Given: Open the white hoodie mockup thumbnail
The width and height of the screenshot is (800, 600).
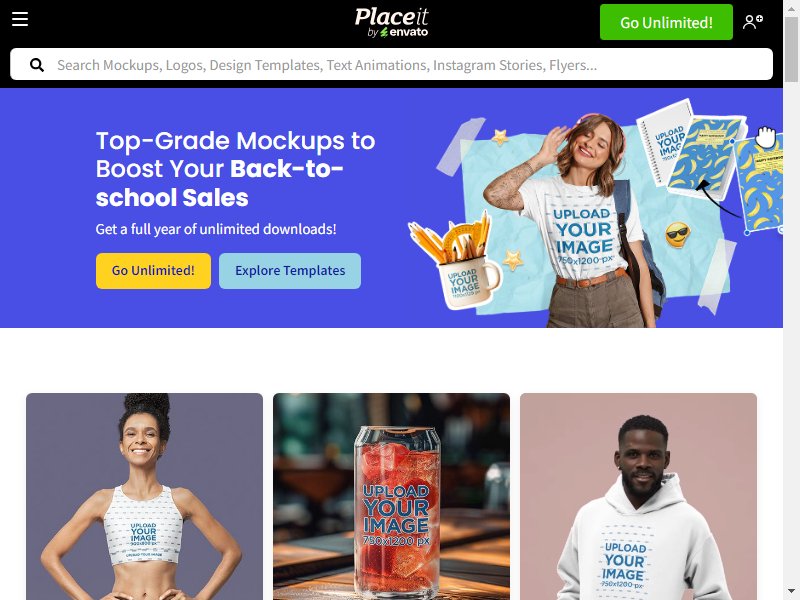Looking at the screenshot, I should pos(638,496).
